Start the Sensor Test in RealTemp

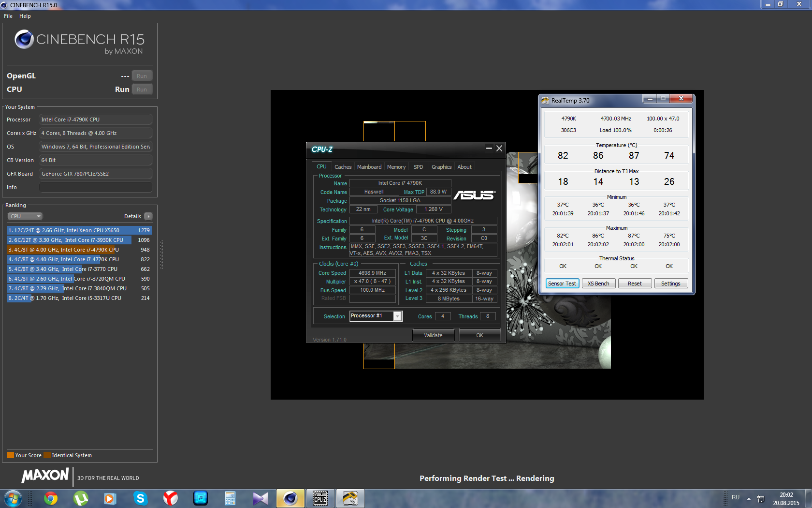click(562, 284)
